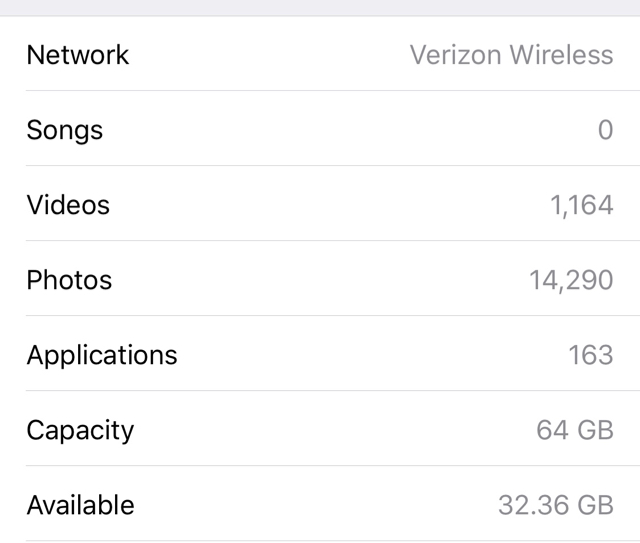
Task: Tap the Photos label
Action: (x=69, y=280)
